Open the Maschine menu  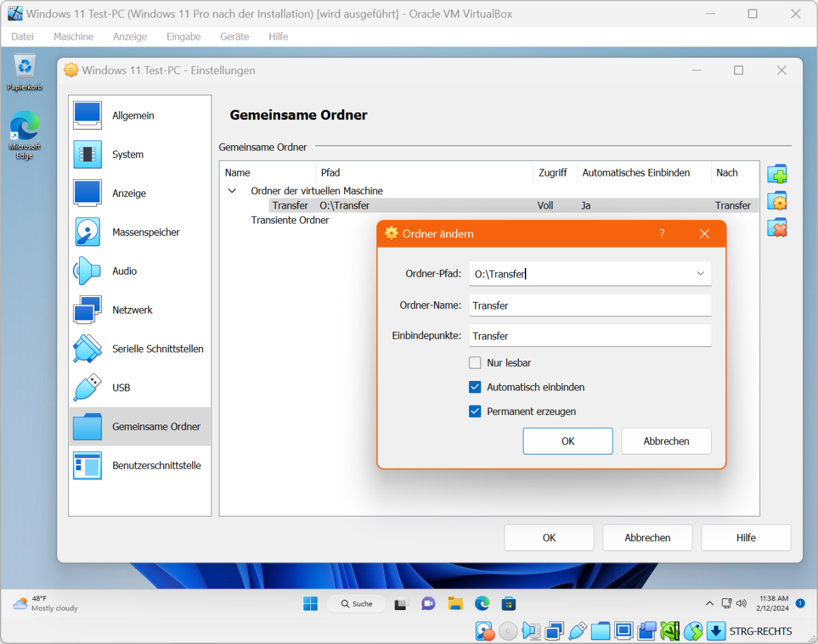74,37
